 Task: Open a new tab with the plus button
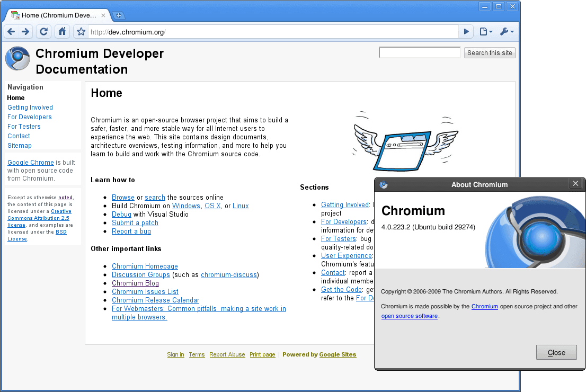coord(119,15)
